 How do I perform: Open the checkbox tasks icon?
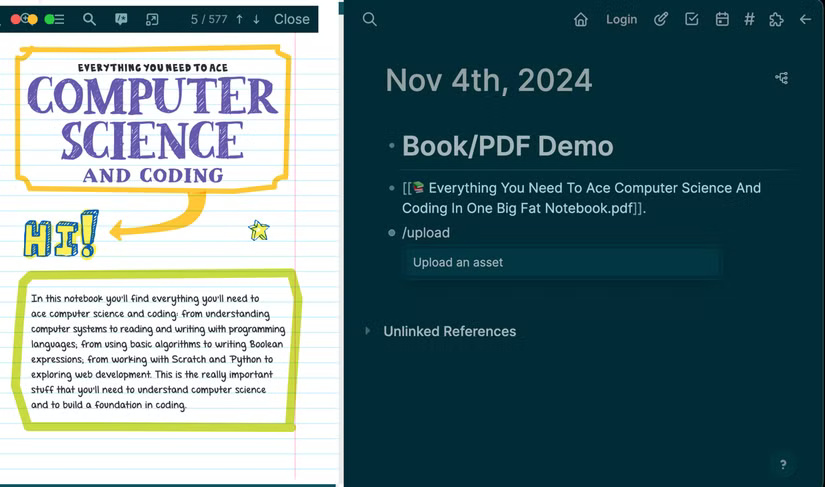(x=691, y=19)
